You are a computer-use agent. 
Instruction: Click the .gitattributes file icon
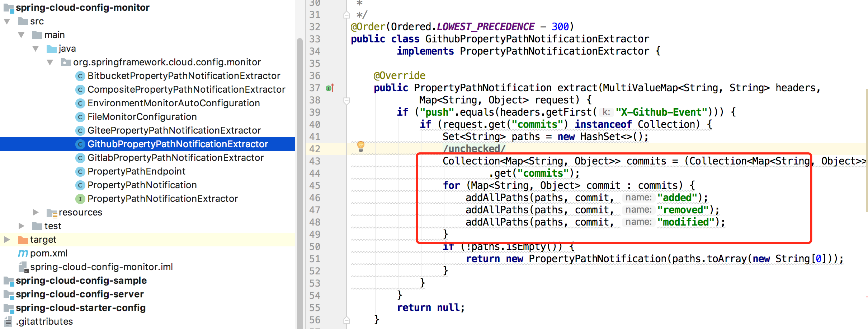pyautogui.click(x=8, y=321)
